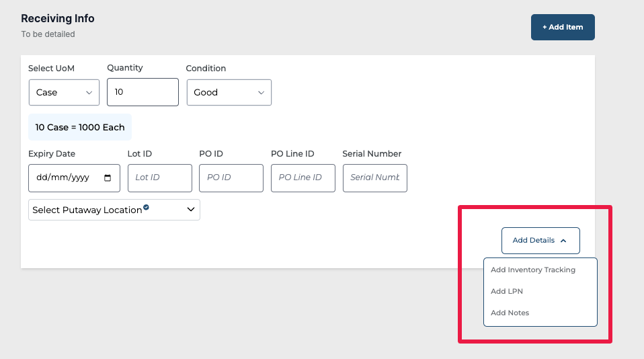The width and height of the screenshot is (644, 359).
Task: Open the Select UoM dropdown showing Case
Action: coord(64,93)
